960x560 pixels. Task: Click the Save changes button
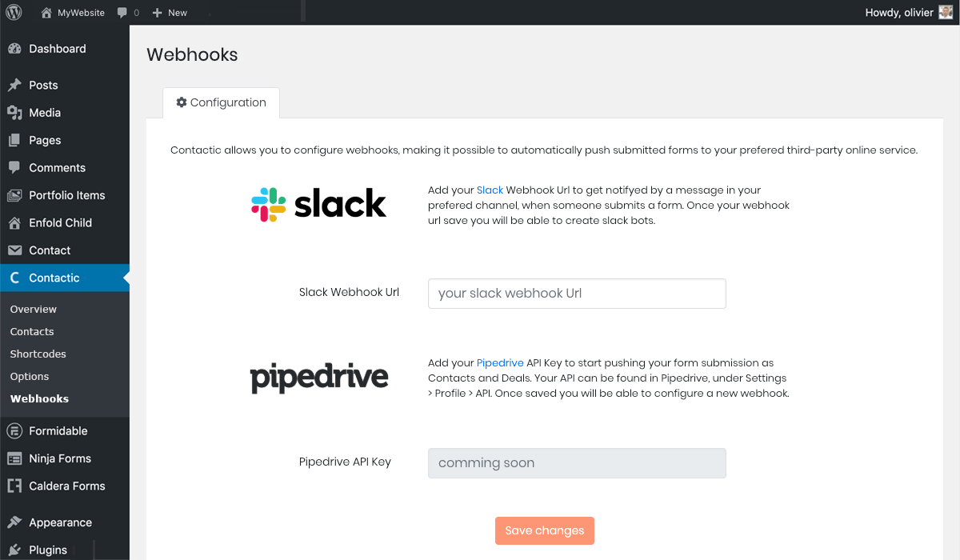pyautogui.click(x=545, y=530)
